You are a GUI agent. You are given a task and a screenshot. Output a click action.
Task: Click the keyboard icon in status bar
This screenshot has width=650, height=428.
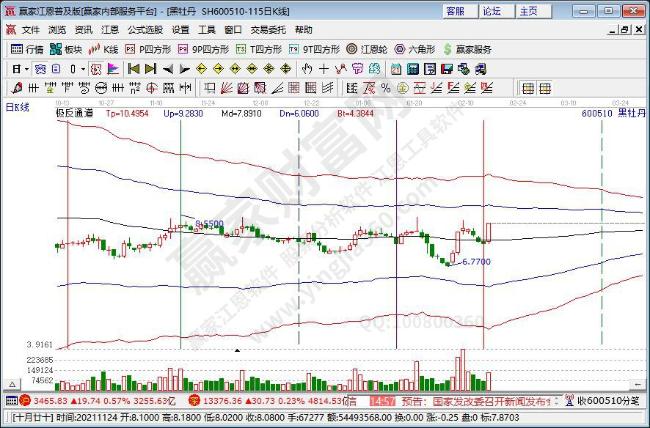(x=12, y=401)
